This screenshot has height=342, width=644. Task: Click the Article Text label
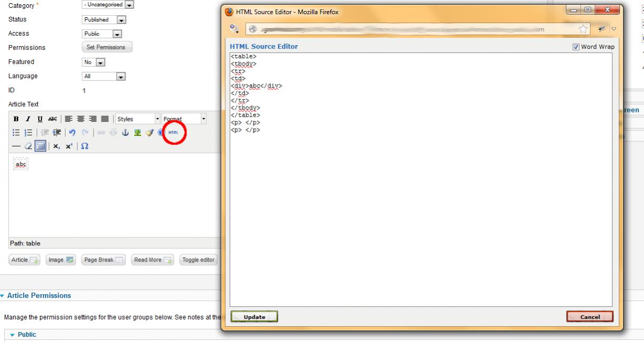24,105
